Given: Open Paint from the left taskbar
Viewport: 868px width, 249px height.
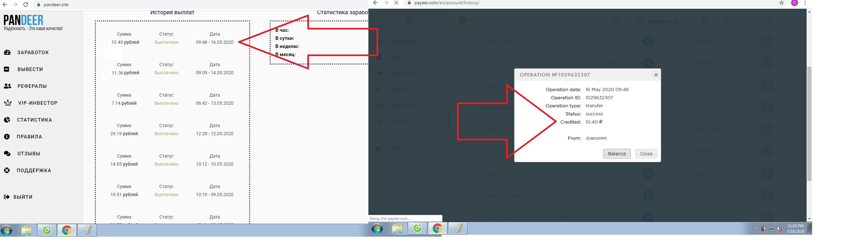Looking at the screenshot, I should tap(87, 231).
